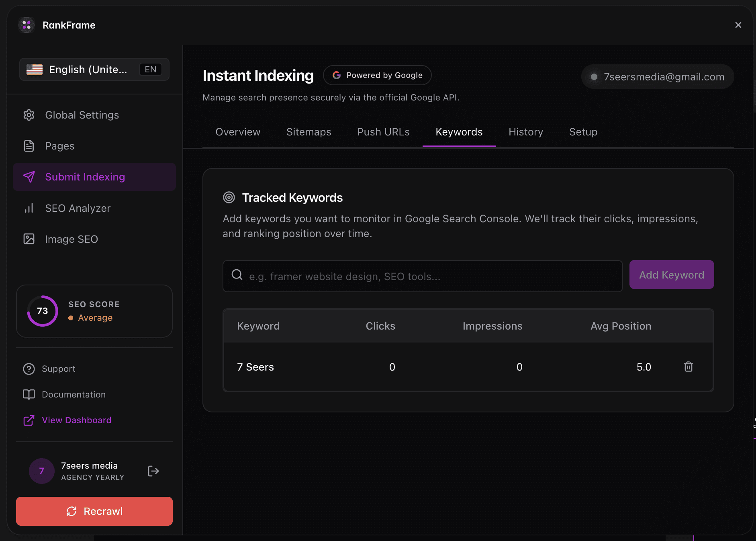Image resolution: width=756 pixels, height=541 pixels.
Task: Click the 5.0 average position value
Action: click(x=644, y=367)
